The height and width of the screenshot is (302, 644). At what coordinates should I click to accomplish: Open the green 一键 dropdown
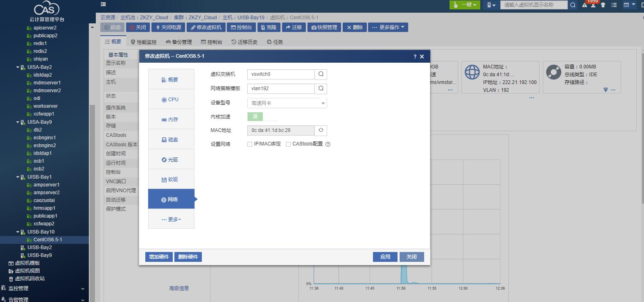465,5
